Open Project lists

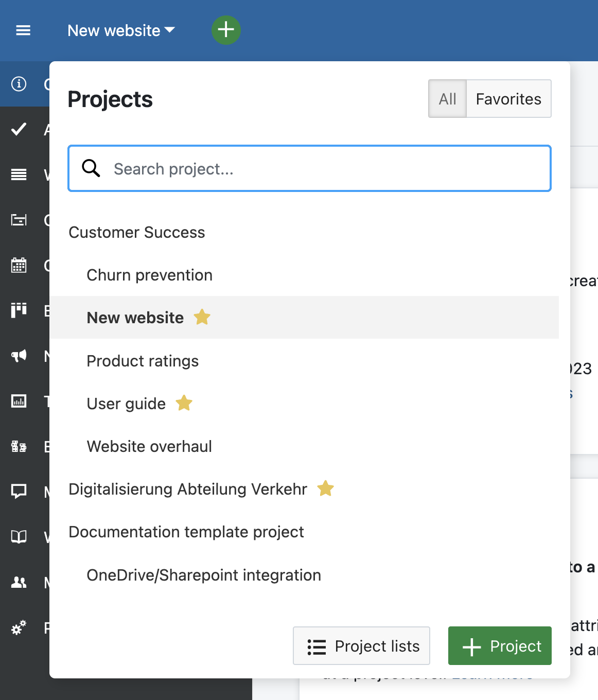click(361, 645)
